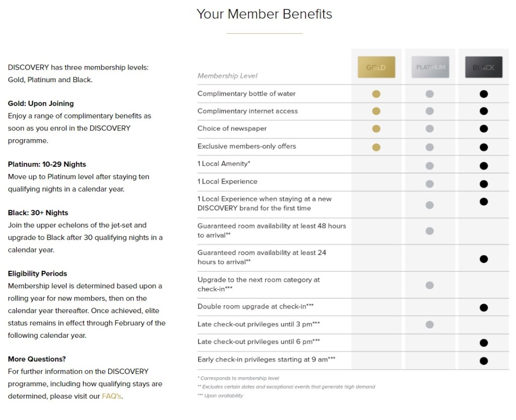Click the Platinum membership card icon
The image size is (516, 420).
(x=430, y=67)
